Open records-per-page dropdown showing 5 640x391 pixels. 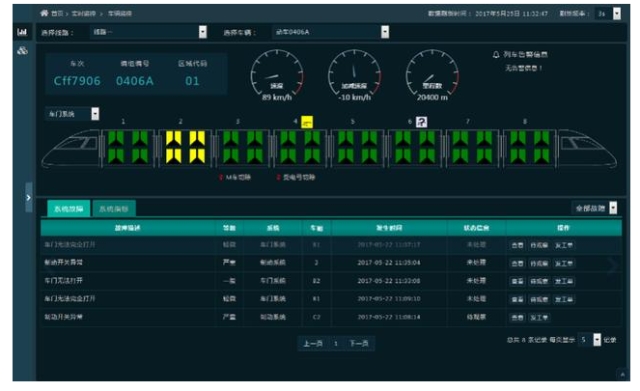[x=589, y=340]
